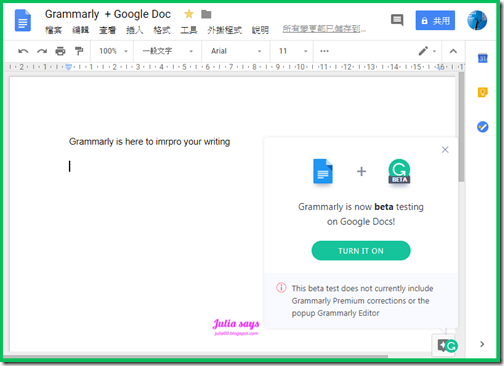Open the font size 11 dropdown
The image size is (504, 366).
point(292,51)
